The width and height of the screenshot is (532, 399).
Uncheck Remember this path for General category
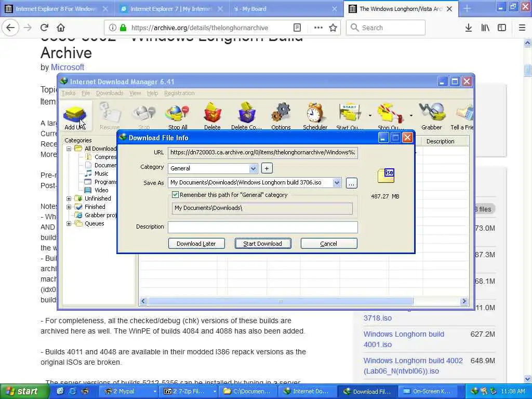(x=175, y=195)
